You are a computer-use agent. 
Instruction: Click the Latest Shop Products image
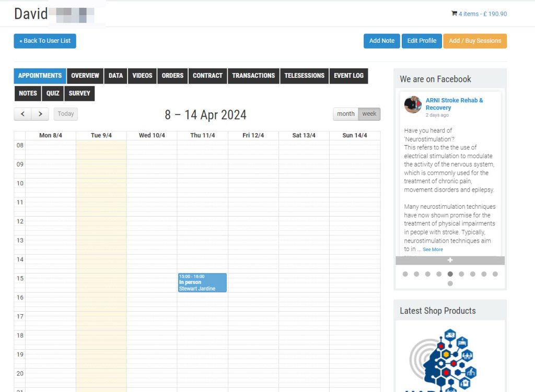pyautogui.click(x=450, y=360)
